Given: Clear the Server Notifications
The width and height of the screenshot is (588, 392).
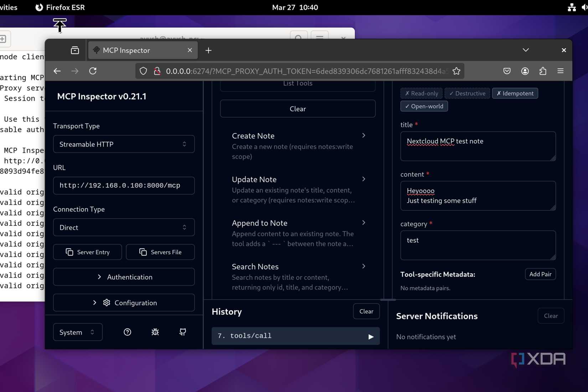Looking at the screenshot, I should click(x=551, y=316).
